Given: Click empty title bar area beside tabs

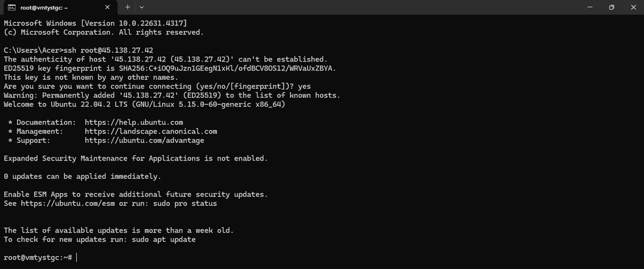Looking at the screenshot, I should coord(361,7).
